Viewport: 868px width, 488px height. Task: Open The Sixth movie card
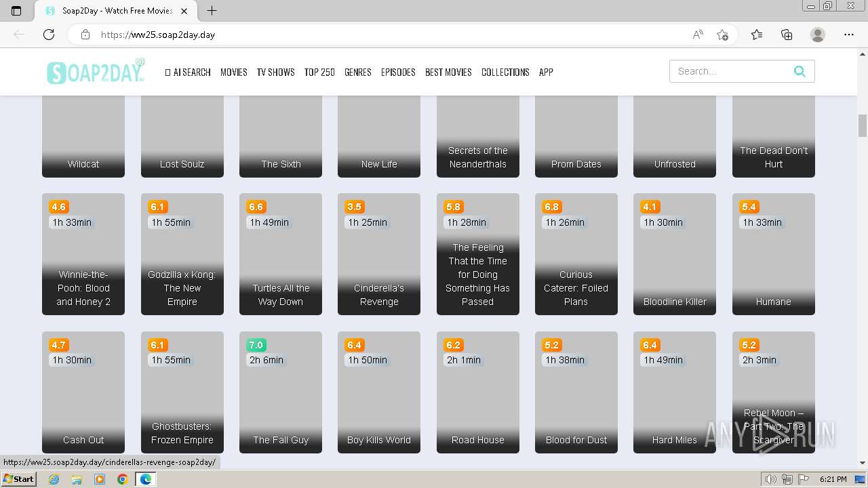(281, 136)
